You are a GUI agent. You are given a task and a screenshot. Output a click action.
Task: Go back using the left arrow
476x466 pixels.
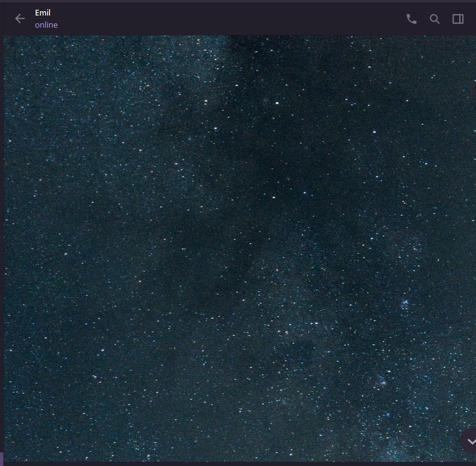20,18
